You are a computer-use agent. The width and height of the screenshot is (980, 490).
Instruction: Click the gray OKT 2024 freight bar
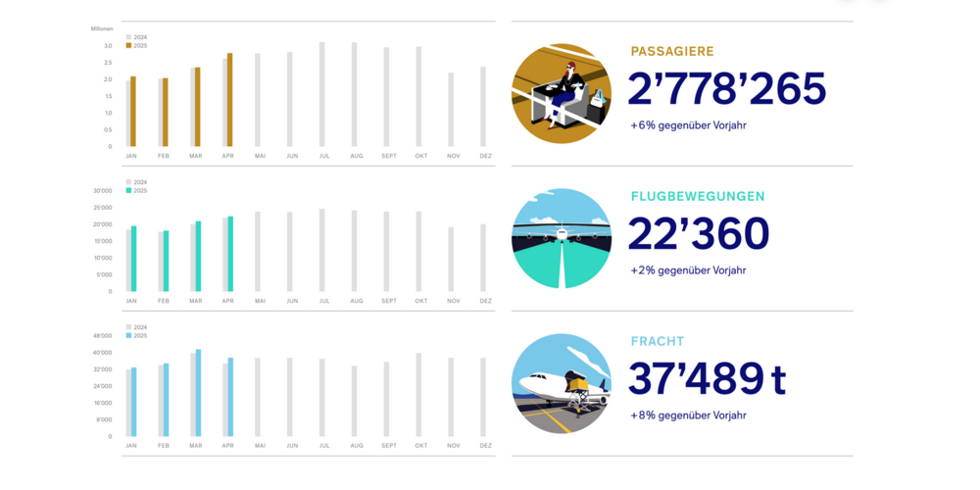tap(418, 395)
